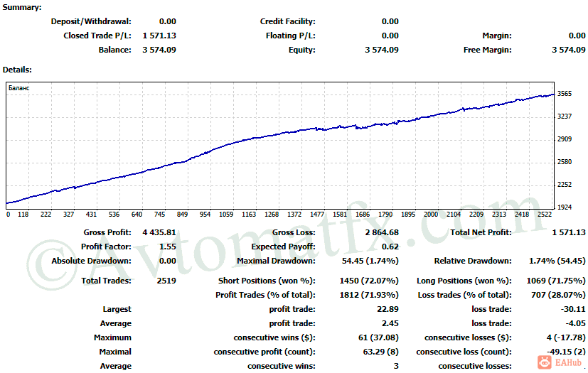This screenshot has width=588, height=373.
Task: Click the Short Positions value 1450 (72.07%)
Action: pos(369,281)
